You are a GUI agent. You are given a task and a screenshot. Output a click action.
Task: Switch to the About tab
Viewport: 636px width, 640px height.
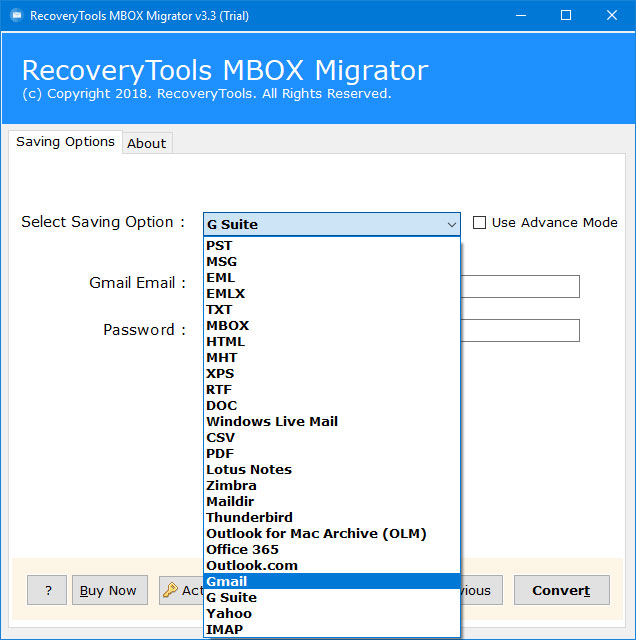(147, 143)
